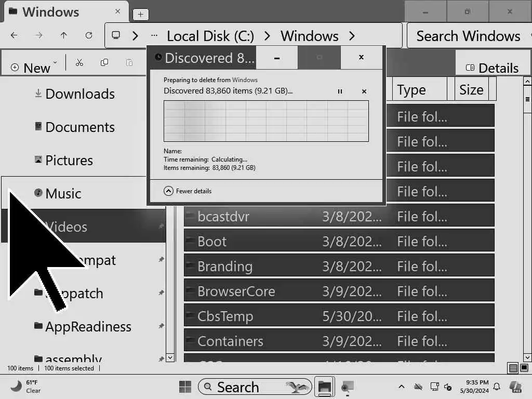Open the weather widget showing 61°F
Image resolution: width=532 pixels, height=399 pixels.
pyautogui.click(x=25, y=387)
